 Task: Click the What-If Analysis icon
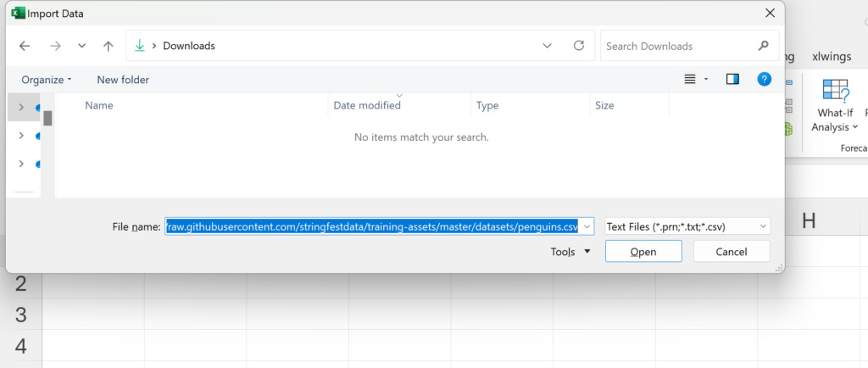point(835,92)
